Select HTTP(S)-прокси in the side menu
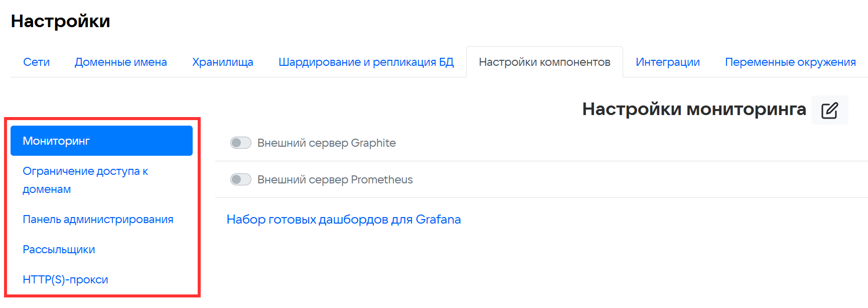 (65, 280)
